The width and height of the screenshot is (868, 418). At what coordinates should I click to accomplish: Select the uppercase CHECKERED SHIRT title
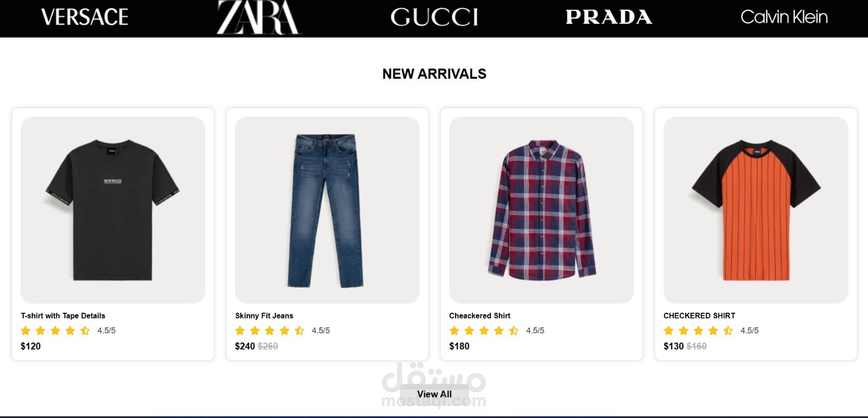(x=699, y=315)
